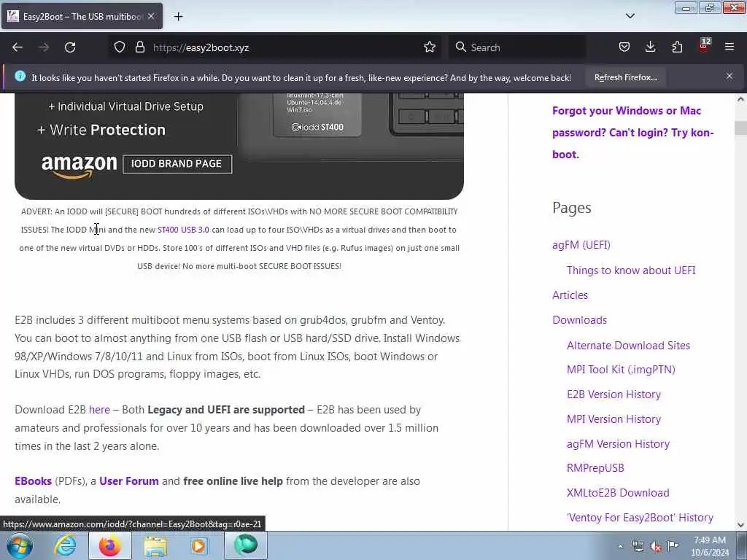This screenshot has width=747, height=560.
Task: Click the Iodd ST400 device image
Action: coord(317,114)
